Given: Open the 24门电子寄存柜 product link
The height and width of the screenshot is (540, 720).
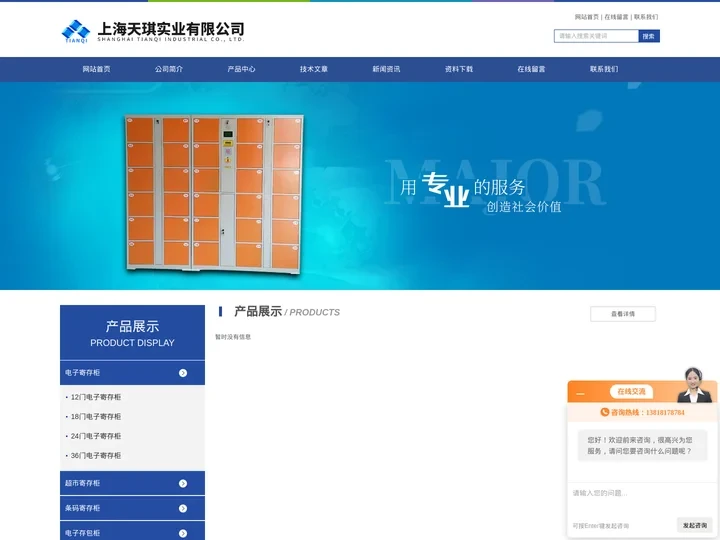Looking at the screenshot, I should pyautogui.click(x=96, y=436).
